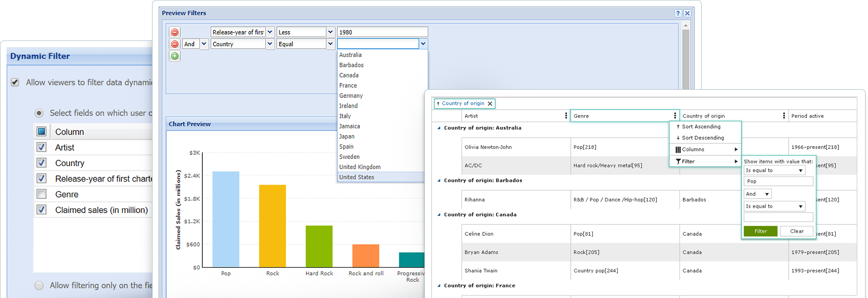Click the Pop filter value field
This screenshot has height=298, width=868.
(778, 181)
